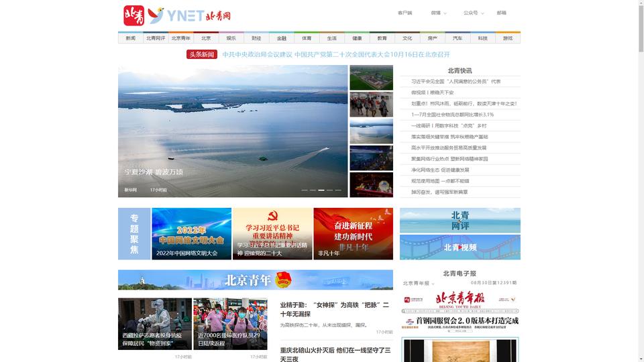Image resolution: width=644 pixels, height=362 pixels.
Task: Go to the 汽车 navigation tab
Action: (458, 38)
